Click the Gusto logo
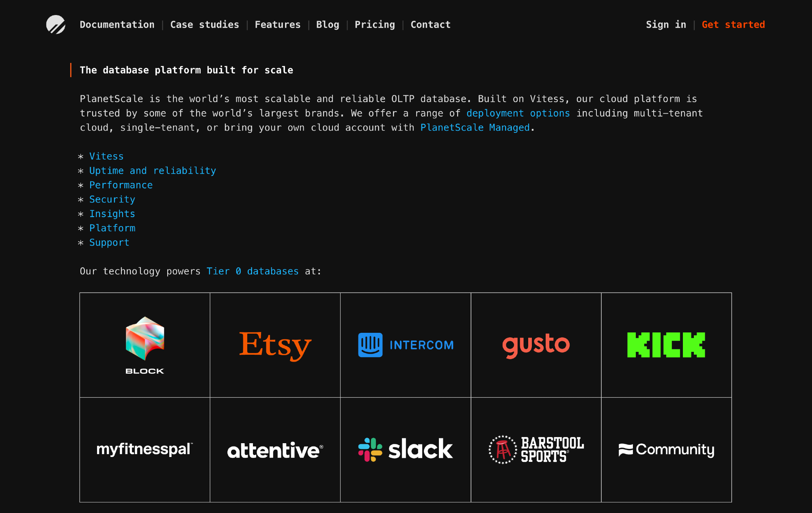812x513 pixels. [x=536, y=345]
